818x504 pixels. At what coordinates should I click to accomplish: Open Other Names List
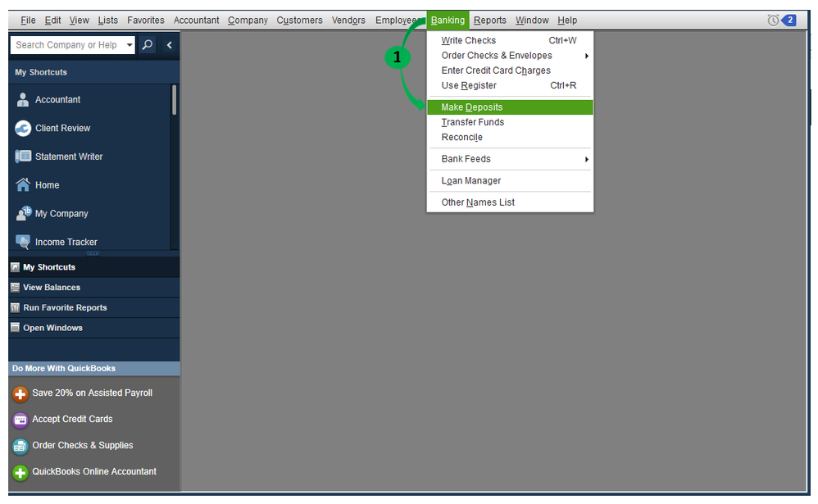[510, 202]
